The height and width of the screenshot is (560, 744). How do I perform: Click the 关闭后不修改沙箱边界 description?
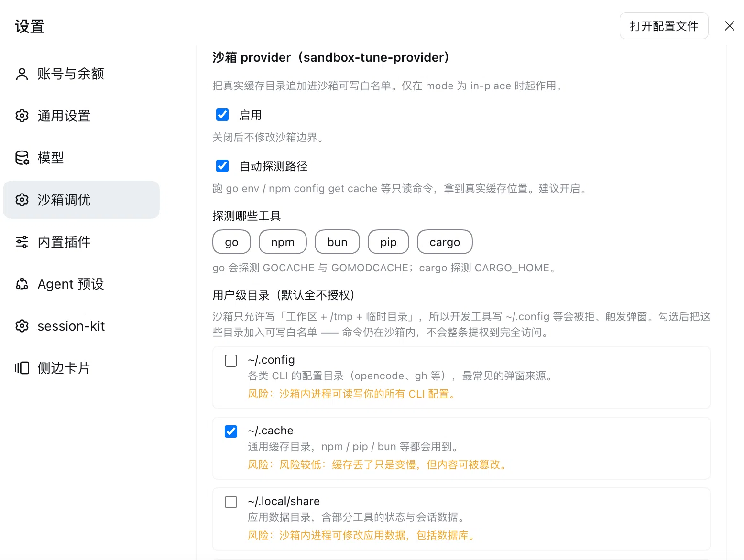[x=270, y=138]
